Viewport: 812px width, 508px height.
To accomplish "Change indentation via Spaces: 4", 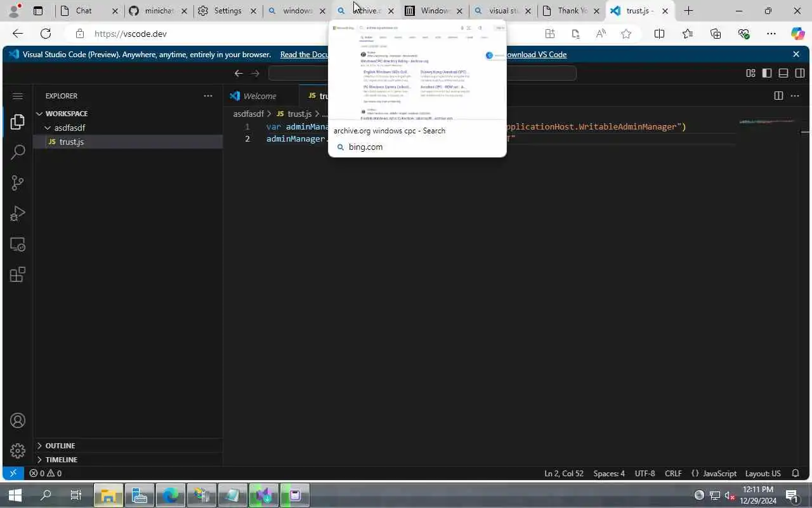I will (x=609, y=473).
